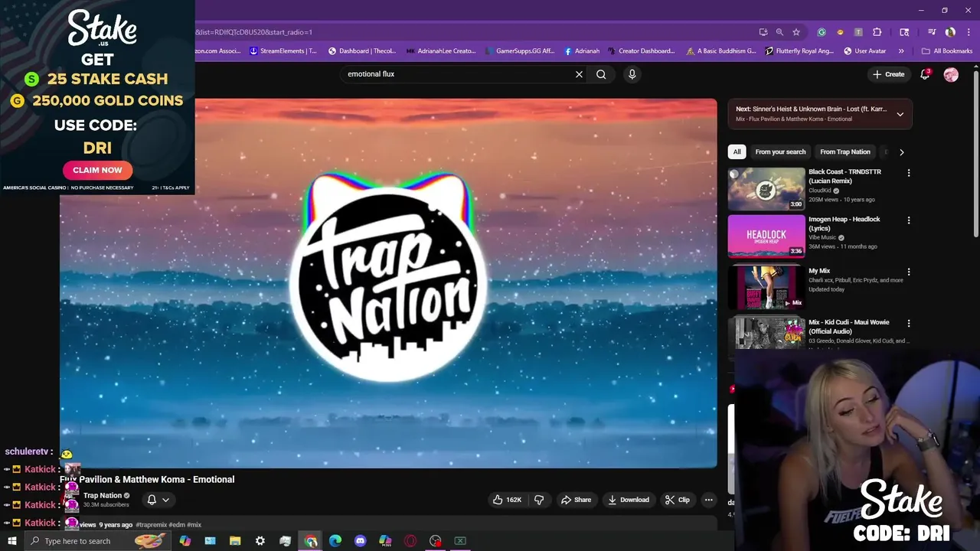This screenshot has height=551, width=980.
Task: Open the Chrome profile avatar
Action: [x=950, y=32]
